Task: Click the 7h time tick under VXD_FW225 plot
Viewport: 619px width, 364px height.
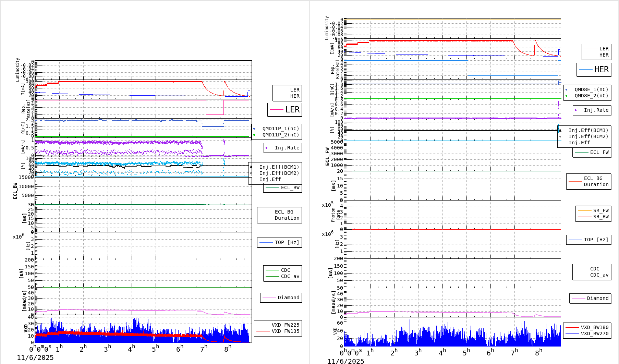Action: 204,349
